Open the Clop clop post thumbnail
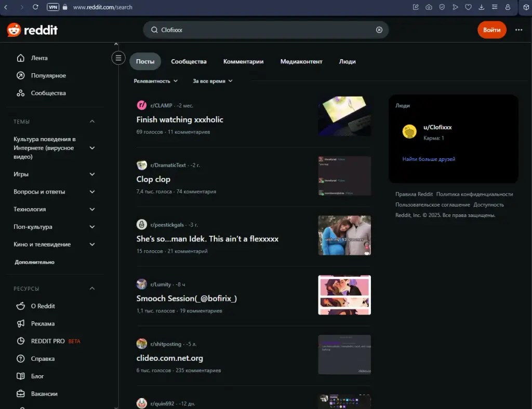The height and width of the screenshot is (409, 532). coord(344,176)
